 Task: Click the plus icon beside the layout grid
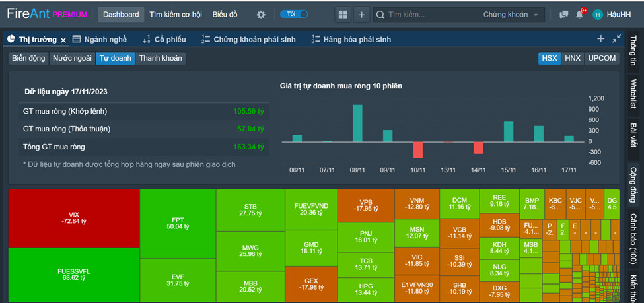coord(361,15)
